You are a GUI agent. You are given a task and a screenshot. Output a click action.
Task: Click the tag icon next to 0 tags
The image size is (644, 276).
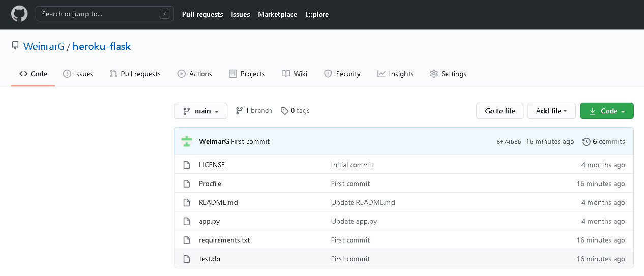tap(284, 110)
